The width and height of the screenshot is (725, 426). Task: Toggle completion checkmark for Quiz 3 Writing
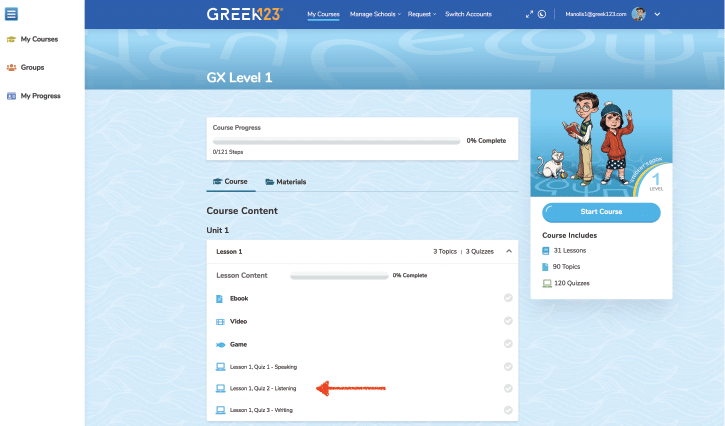(x=508, y=410)
